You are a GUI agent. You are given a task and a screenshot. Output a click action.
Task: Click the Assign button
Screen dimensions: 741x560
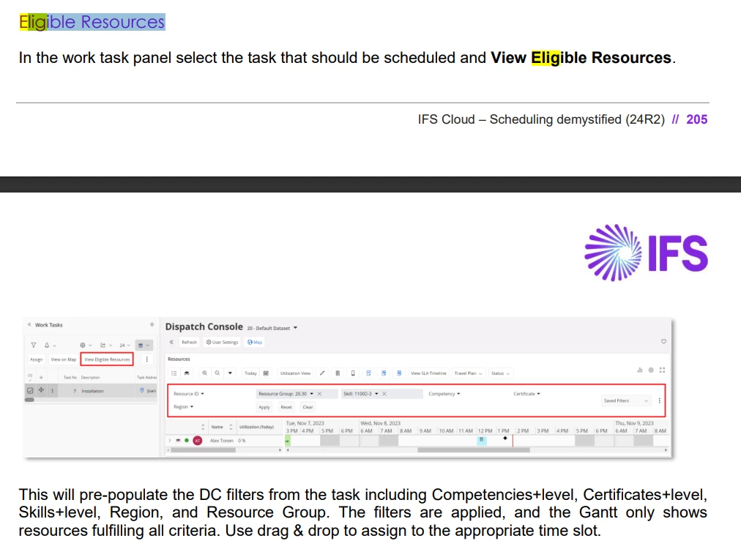tap(37, 359)
